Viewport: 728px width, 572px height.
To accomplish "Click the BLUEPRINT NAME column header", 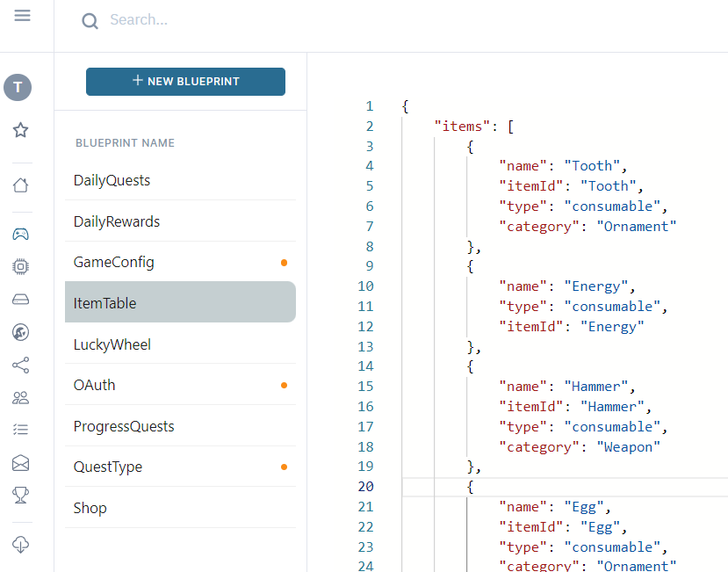I will pos(125,143).
